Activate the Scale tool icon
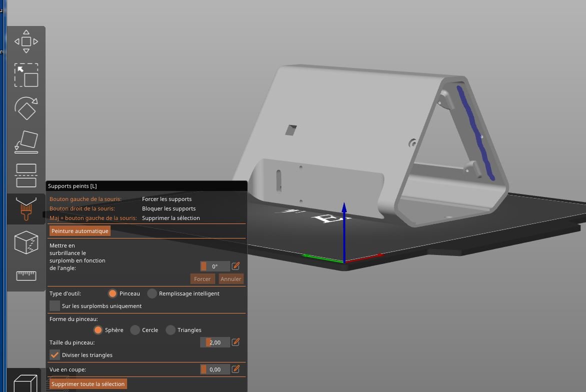The height and width of the screenshot is (392, 586). [26, 75]
